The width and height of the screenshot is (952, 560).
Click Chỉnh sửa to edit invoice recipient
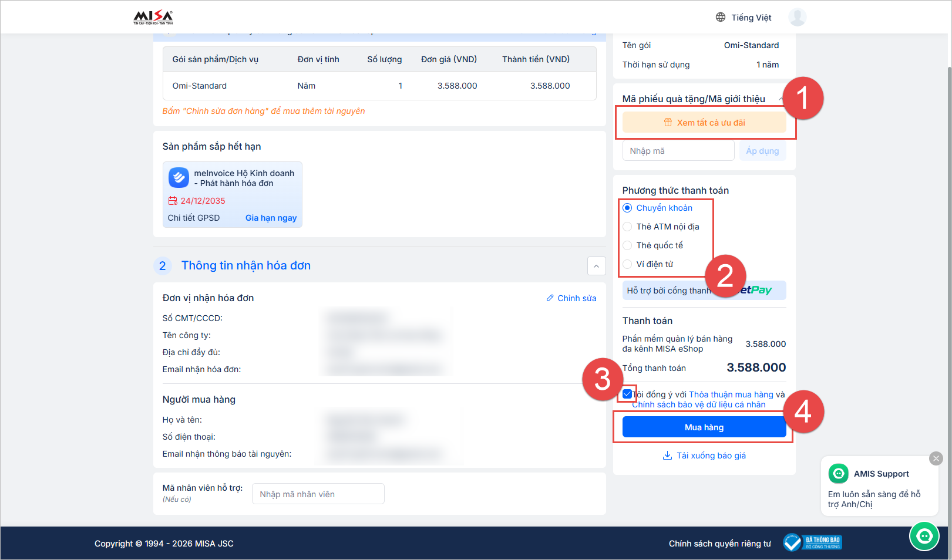point(571,298)
